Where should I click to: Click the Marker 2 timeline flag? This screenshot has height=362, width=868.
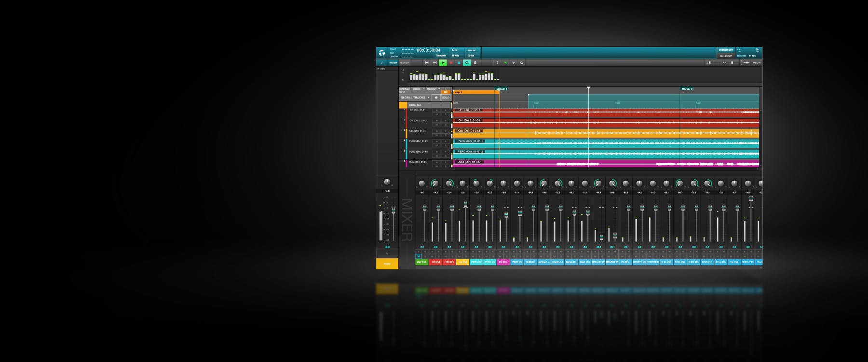[687, 89]
